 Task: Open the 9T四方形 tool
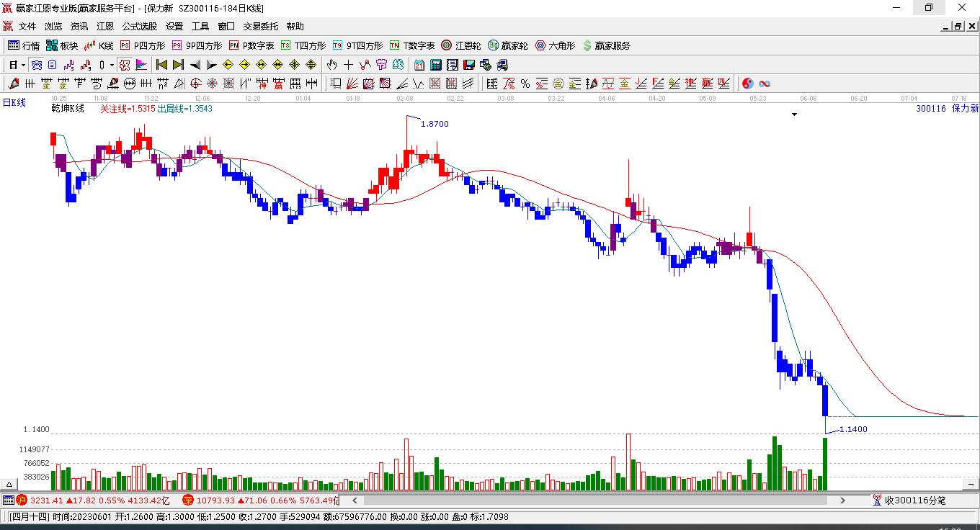[357, 45]
